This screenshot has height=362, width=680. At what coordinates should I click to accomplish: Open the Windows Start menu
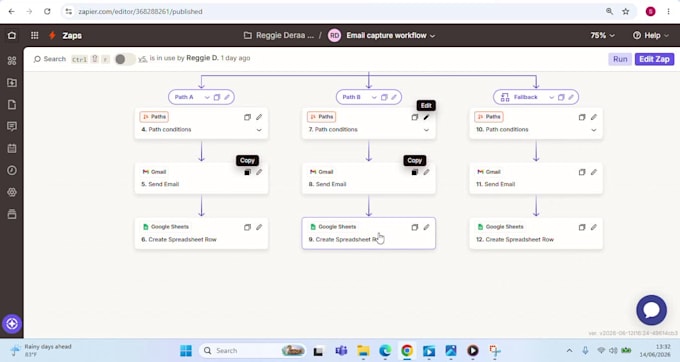click(x=186, y=350)
